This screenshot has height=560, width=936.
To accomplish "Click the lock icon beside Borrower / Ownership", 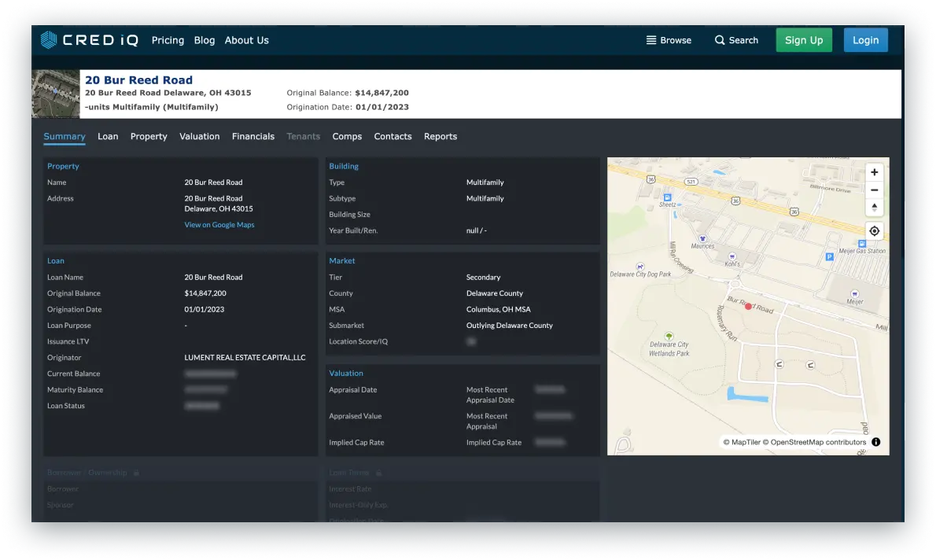I will coord(136,473).
